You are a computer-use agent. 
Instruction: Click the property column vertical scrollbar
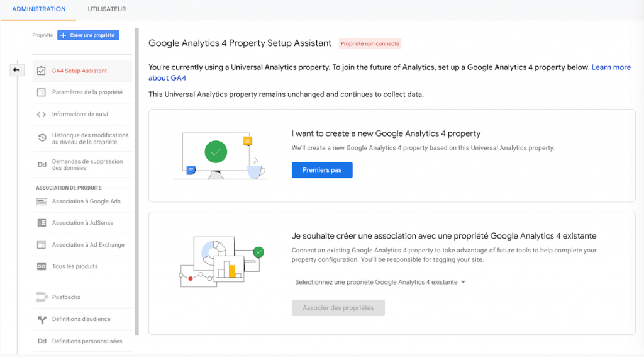pyautogui.click(x=136, y=181)
